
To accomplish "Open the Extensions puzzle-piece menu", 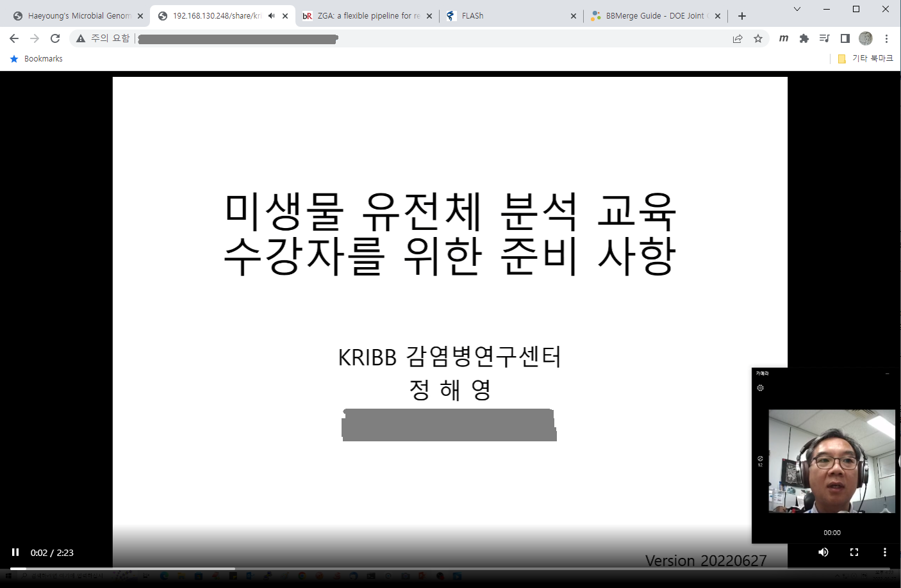I will [x=804, y=38].
